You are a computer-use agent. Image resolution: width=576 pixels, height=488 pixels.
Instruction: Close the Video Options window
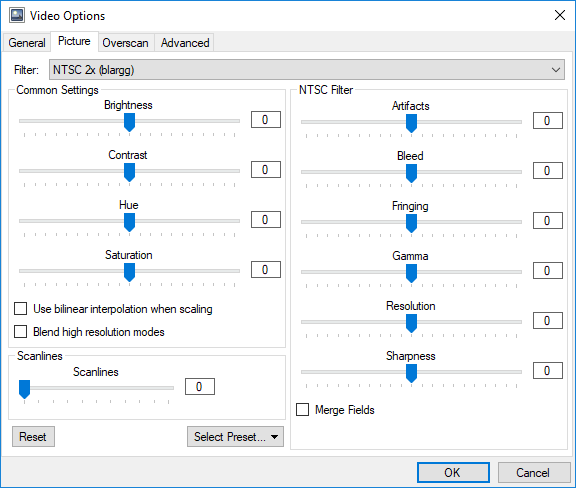[x=559, y=15]
